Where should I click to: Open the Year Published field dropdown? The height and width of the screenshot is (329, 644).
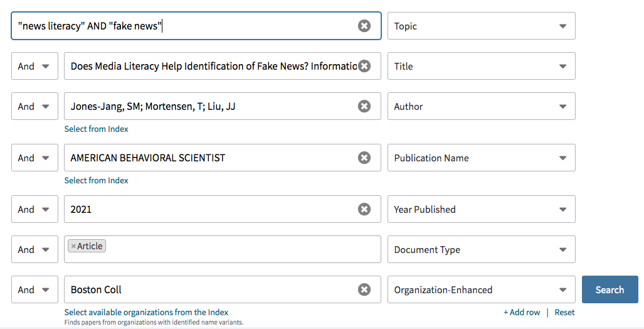coord(481,209)
